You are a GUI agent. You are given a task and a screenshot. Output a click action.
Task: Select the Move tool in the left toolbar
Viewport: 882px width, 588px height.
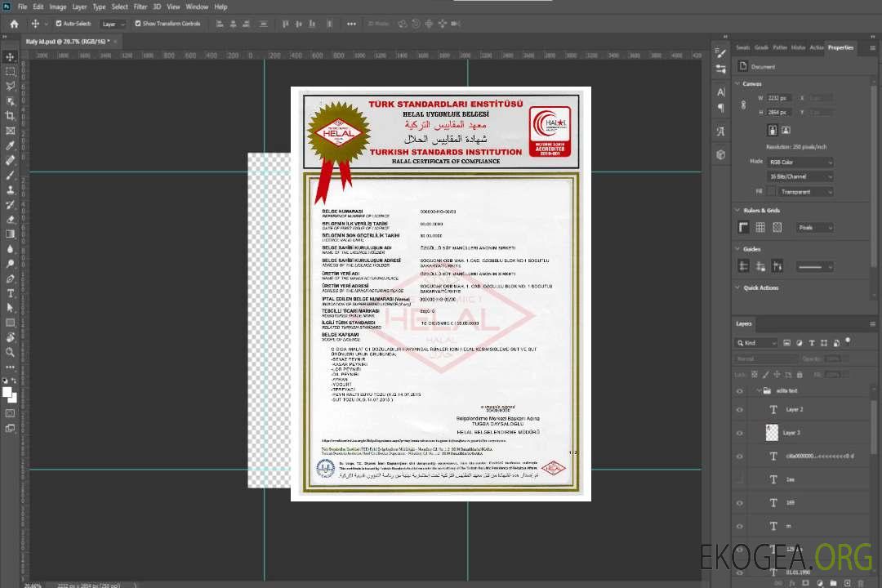click(10, 57)
